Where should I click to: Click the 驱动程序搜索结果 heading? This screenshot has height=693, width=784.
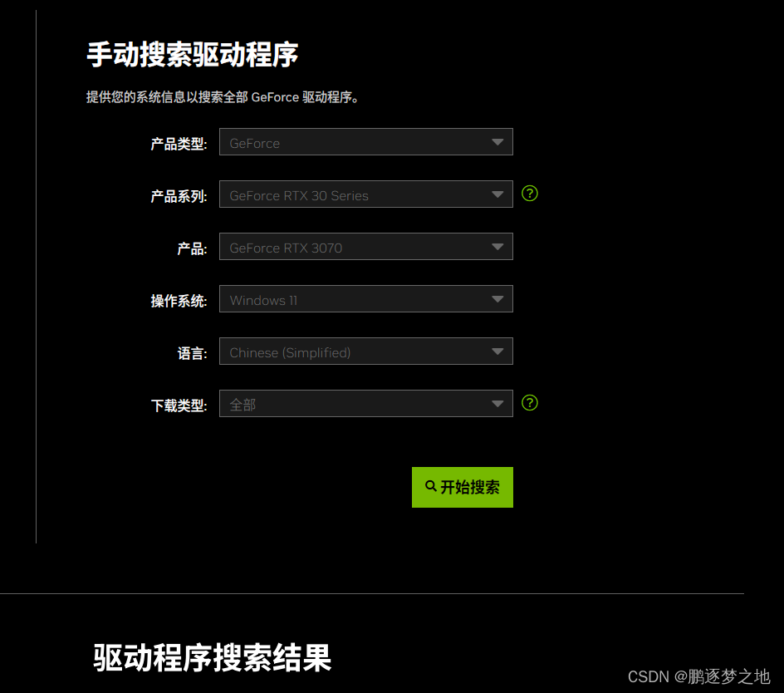pyautogui.click(x=212, y=657)
